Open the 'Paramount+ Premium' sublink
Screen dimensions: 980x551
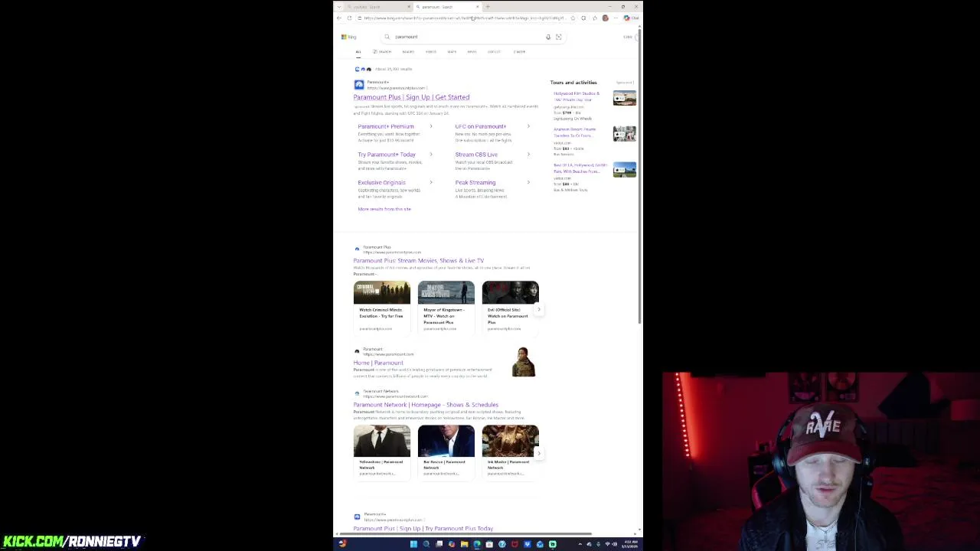click(x=385, y=126)
